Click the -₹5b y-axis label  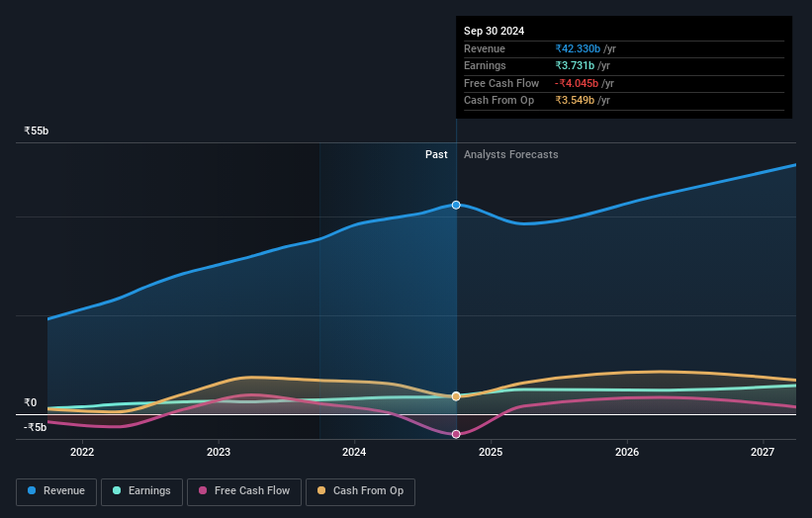tap(36, 427)
